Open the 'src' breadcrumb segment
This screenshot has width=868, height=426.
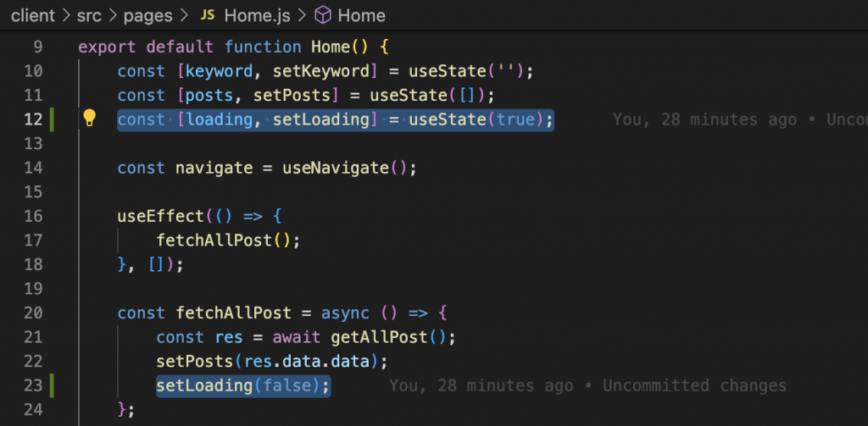89,15
